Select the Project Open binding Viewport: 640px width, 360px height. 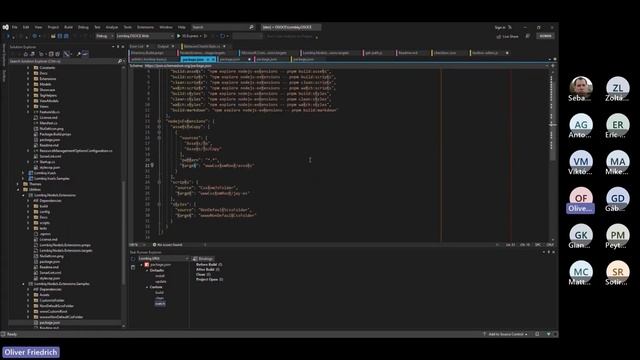[209, 280]
